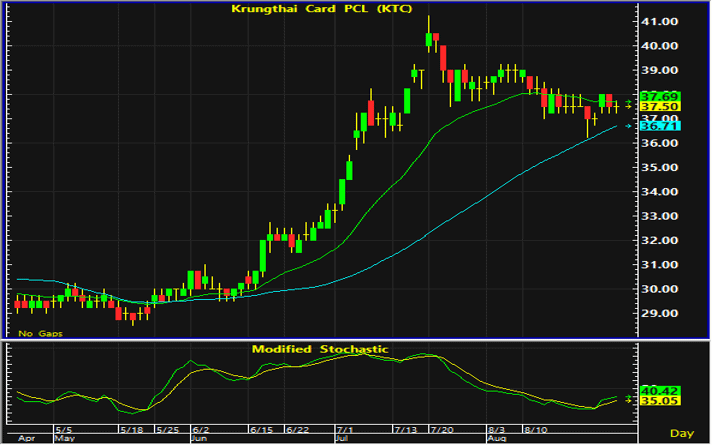Click the Modified Stochastic panel title
The image size is (712, 445).
point(320,349)
